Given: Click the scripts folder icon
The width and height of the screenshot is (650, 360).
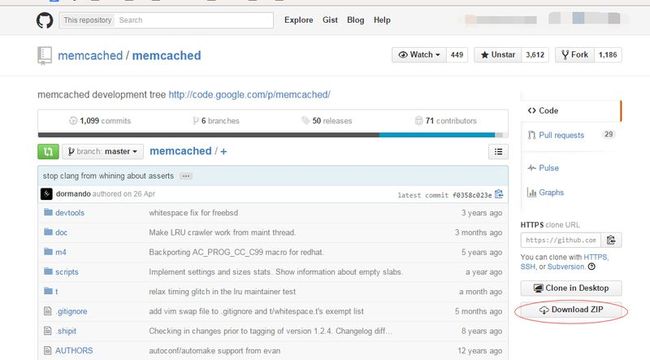Looking at the screenshot, I should (48, 271).
